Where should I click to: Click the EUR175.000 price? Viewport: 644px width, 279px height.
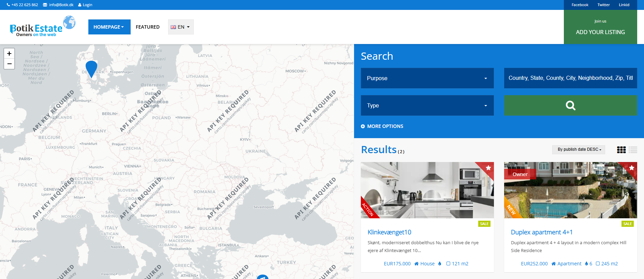(x=397, y=264)
